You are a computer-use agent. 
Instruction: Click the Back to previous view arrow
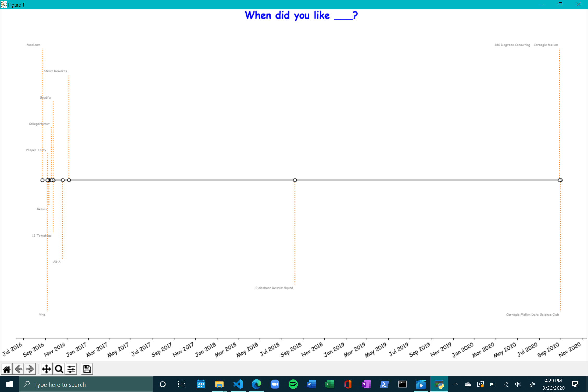click(19, 369)
